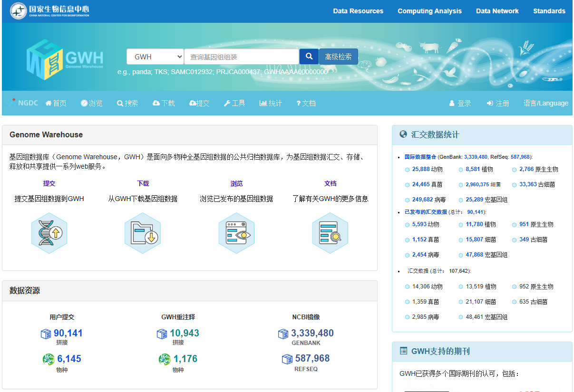Click 2,960,375 细菌 statistic

[x=483, y=184]
